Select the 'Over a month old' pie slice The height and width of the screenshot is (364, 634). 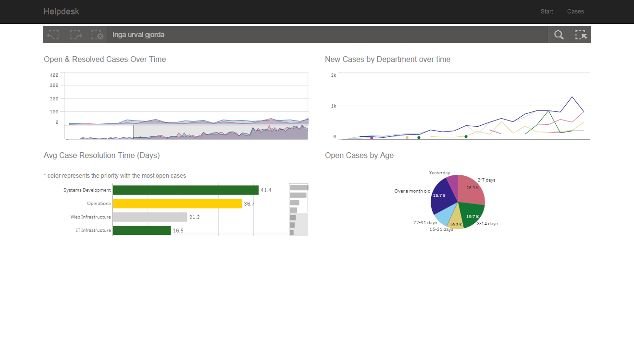pos(441,196)
